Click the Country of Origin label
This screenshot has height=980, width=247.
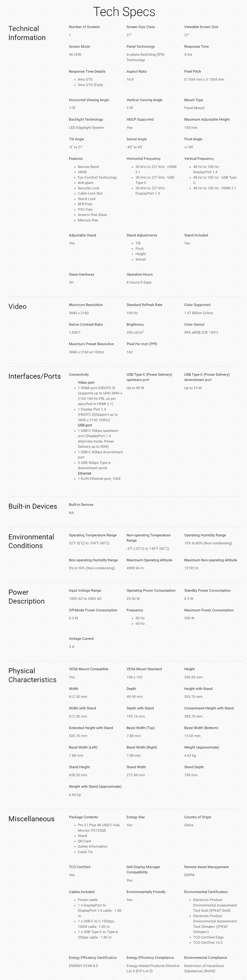pos(198,817)
